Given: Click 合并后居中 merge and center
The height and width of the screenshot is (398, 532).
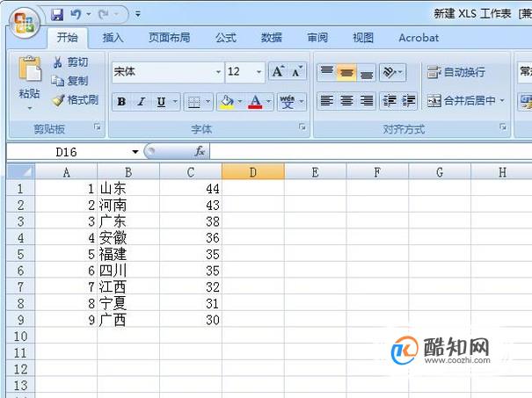Looking at the screenshot, I should (x=461, y=101).
